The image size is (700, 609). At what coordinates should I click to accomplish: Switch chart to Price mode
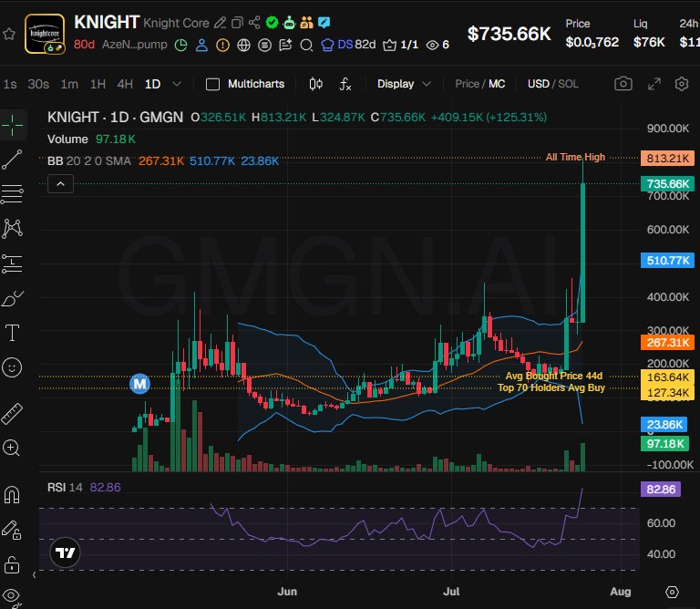tap(467, 84)
